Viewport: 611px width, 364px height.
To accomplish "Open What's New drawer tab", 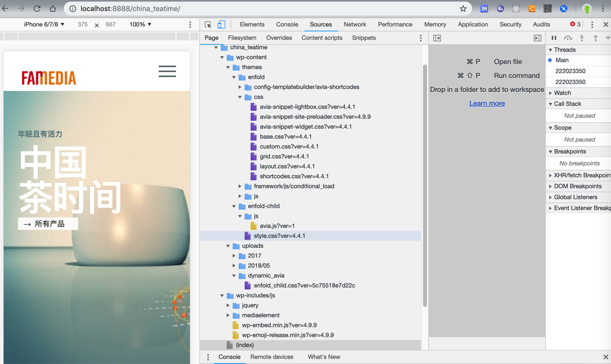I will tap(324, 357).
